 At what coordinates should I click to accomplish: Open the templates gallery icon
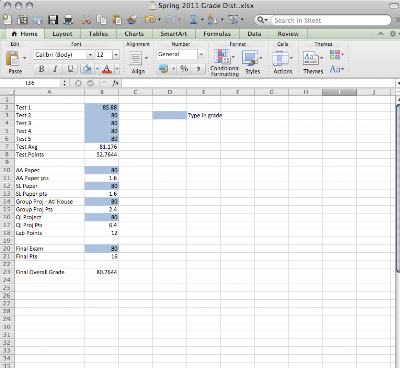22,20
